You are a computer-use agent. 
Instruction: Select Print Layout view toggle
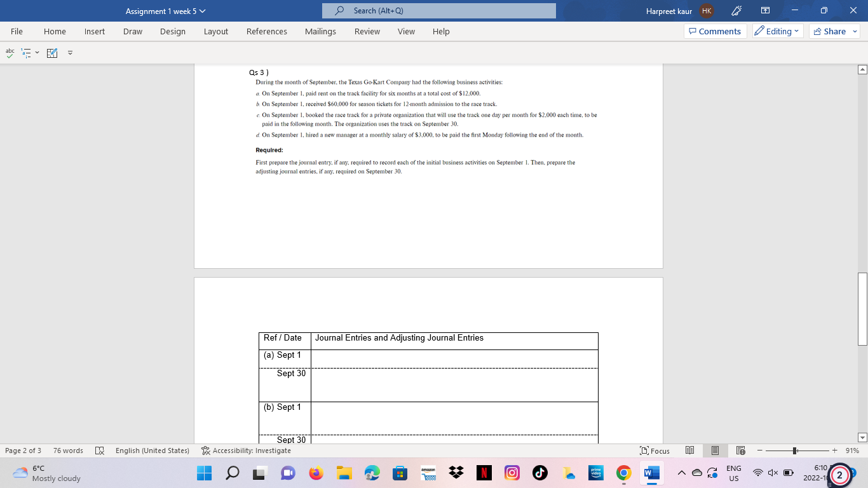715,451
